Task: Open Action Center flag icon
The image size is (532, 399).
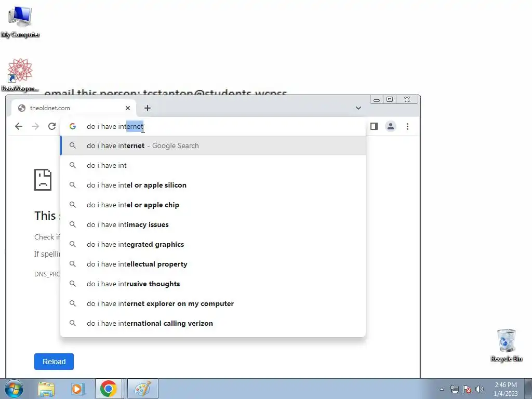Action: point(467,389)
